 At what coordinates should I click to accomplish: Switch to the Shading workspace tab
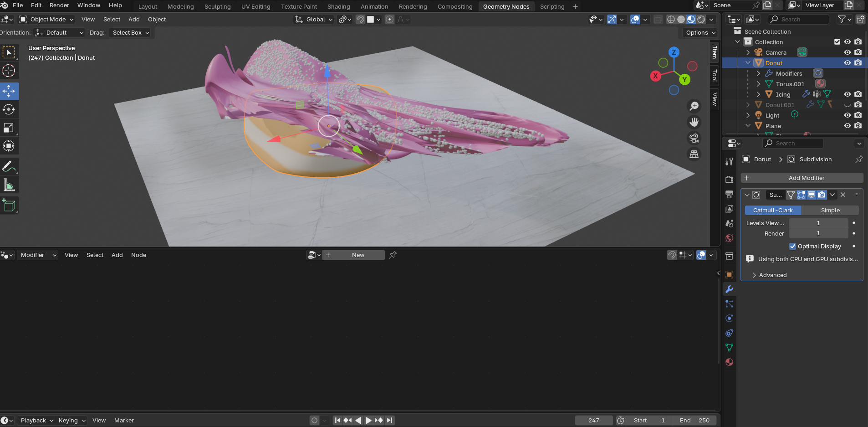pyautogui.click(x=338, y=7)
